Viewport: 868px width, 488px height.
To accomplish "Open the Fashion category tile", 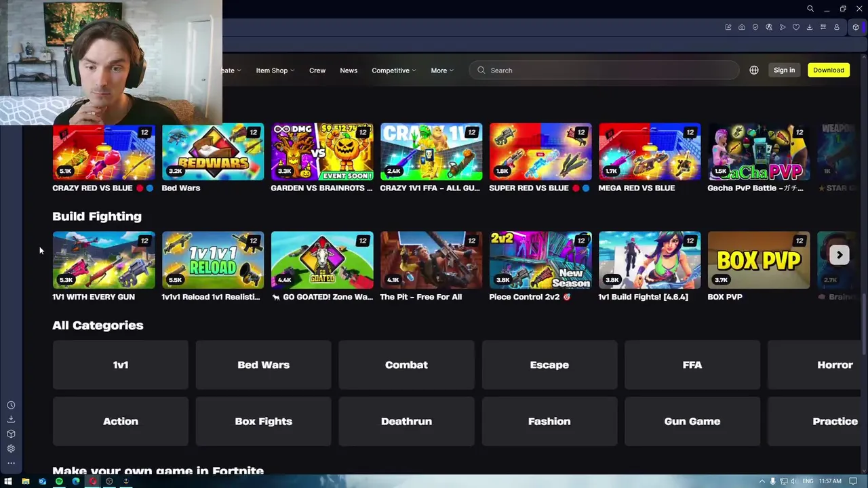I will point(549,422).
